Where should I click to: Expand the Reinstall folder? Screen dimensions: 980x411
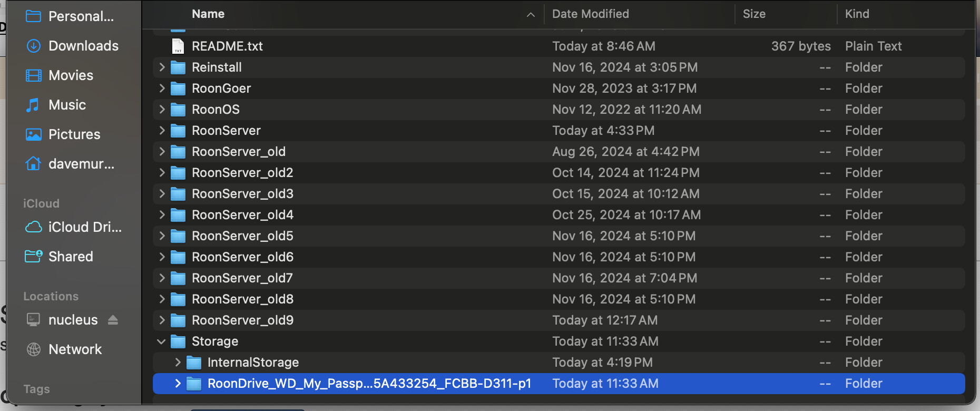pos(162,67)
